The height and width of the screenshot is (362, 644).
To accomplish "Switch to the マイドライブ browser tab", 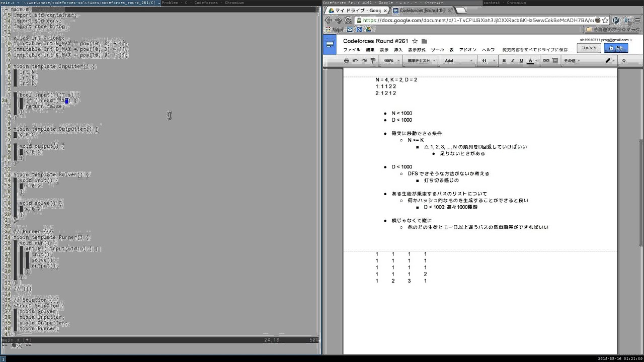I will click(357, 10).
